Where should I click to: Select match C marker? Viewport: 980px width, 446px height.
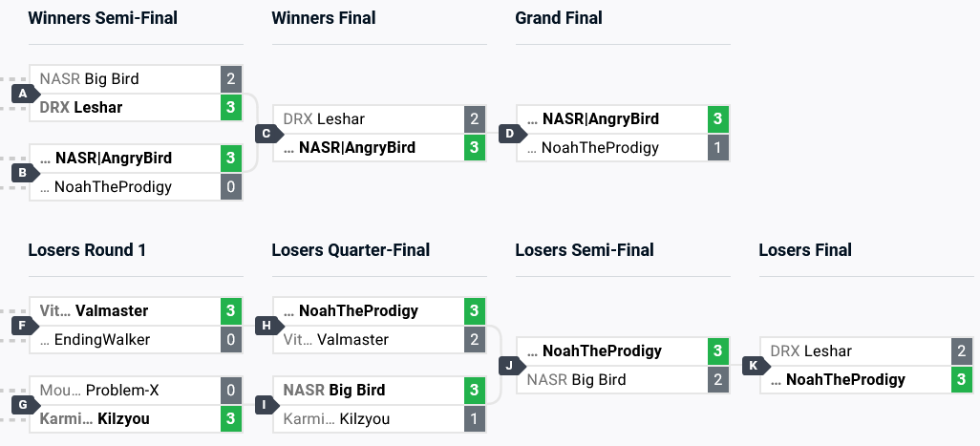coord(265,134)
